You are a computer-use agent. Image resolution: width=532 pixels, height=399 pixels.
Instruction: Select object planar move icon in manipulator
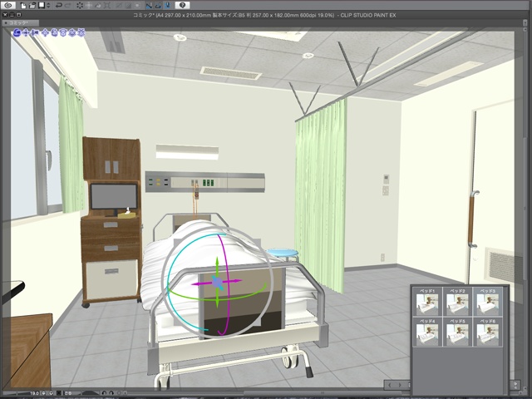45,33
